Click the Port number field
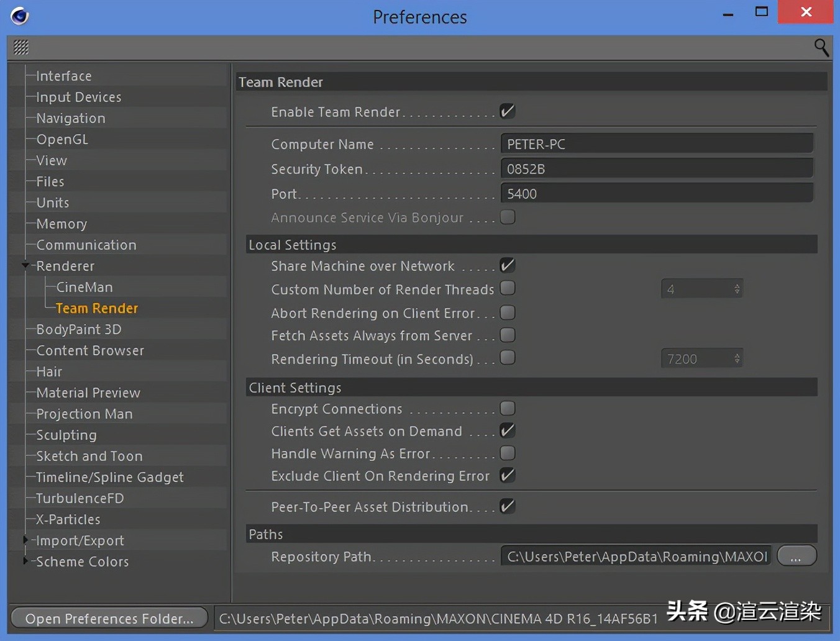The height and width of the screenshot is (641, 840). pos(656,194)
